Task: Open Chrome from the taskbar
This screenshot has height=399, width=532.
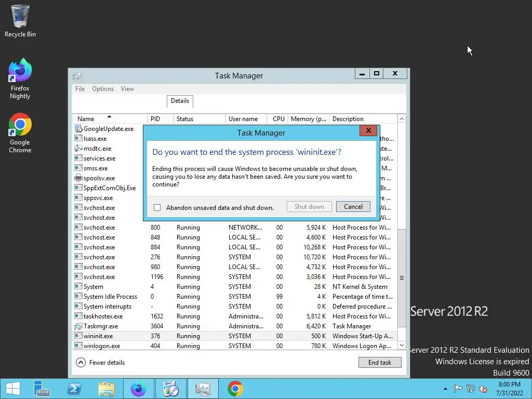Action: 235,389
